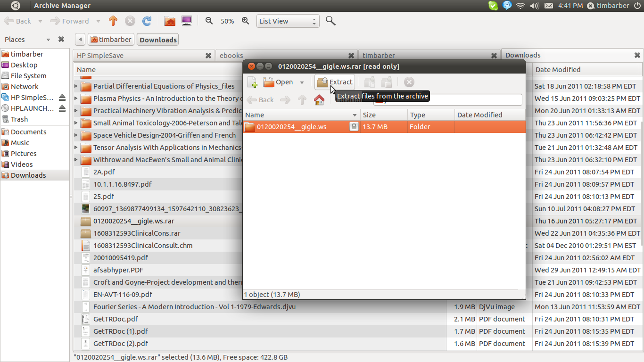This screenshot has height=362, width=644.
Task: Close the HP SimpleSave tab
Action: coord(208,56)
